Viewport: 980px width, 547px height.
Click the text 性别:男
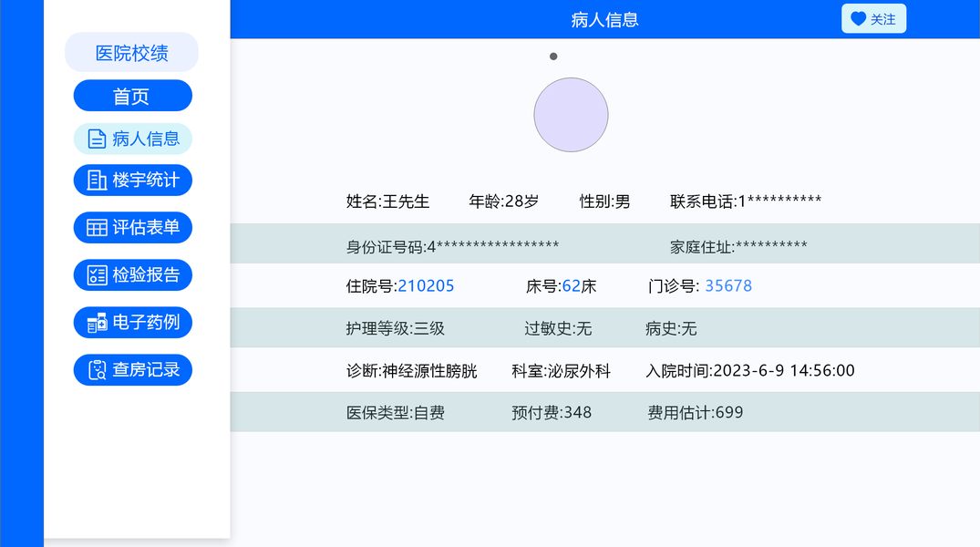pyautogui.click(x=604, y=201)
